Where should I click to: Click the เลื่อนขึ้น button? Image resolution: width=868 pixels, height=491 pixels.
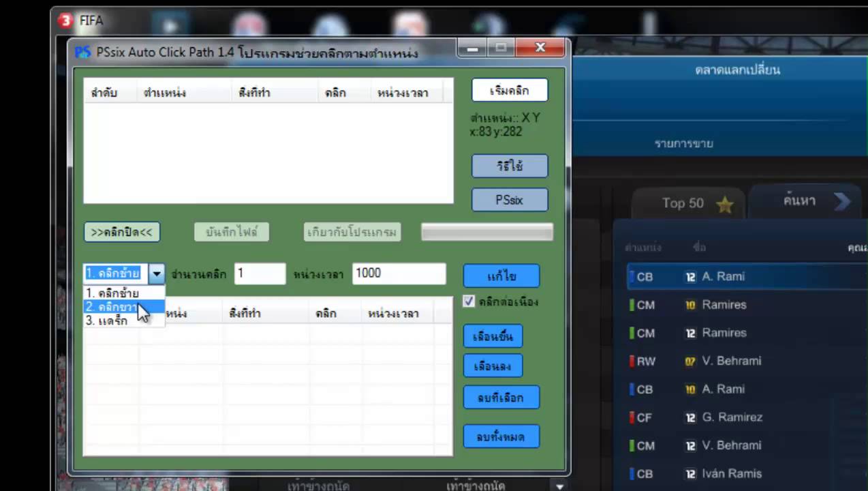(x=493, y=336)
